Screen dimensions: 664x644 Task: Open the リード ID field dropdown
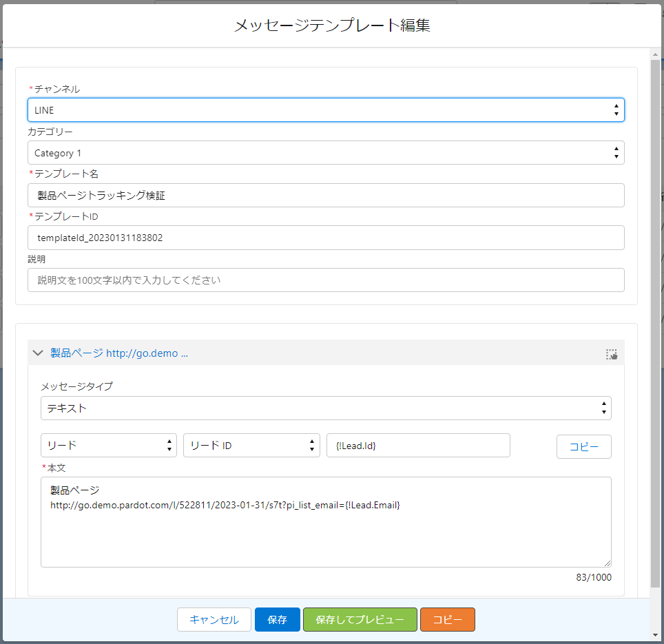251,446
